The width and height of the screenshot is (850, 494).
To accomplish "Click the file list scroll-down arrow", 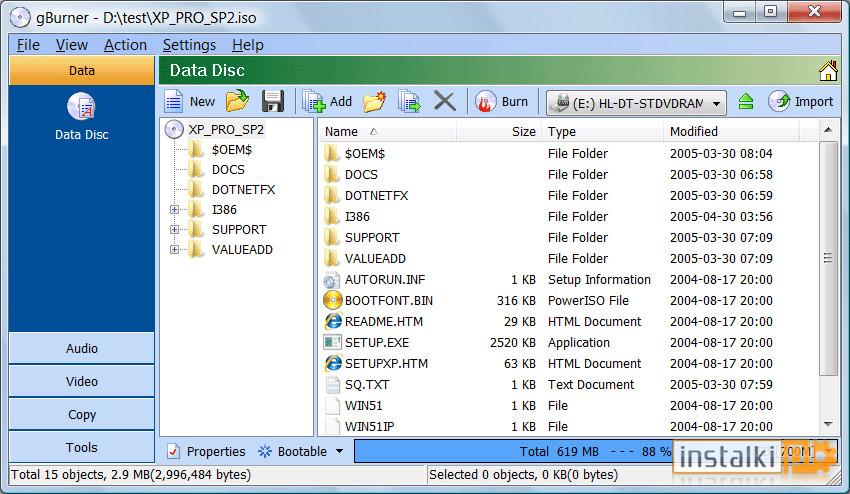I will tap(828, 425).
